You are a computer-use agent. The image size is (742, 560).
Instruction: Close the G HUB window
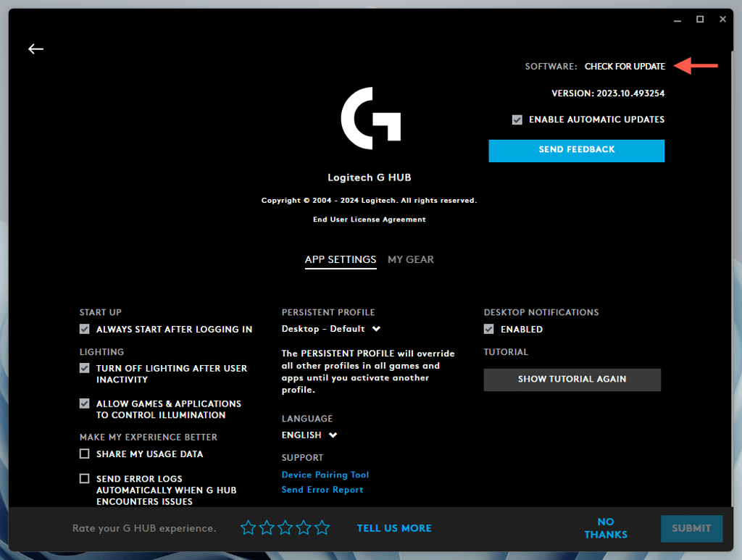722,19
